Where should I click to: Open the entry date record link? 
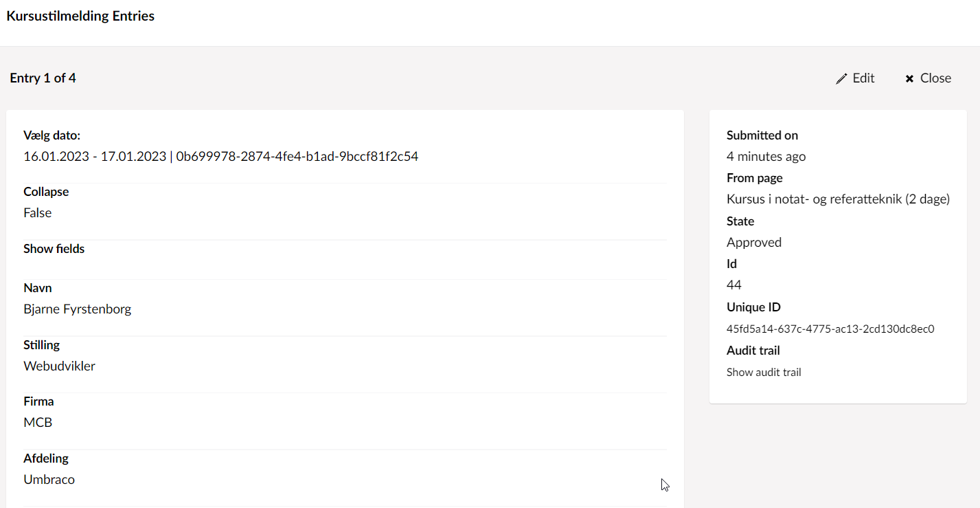coord(221,156)
